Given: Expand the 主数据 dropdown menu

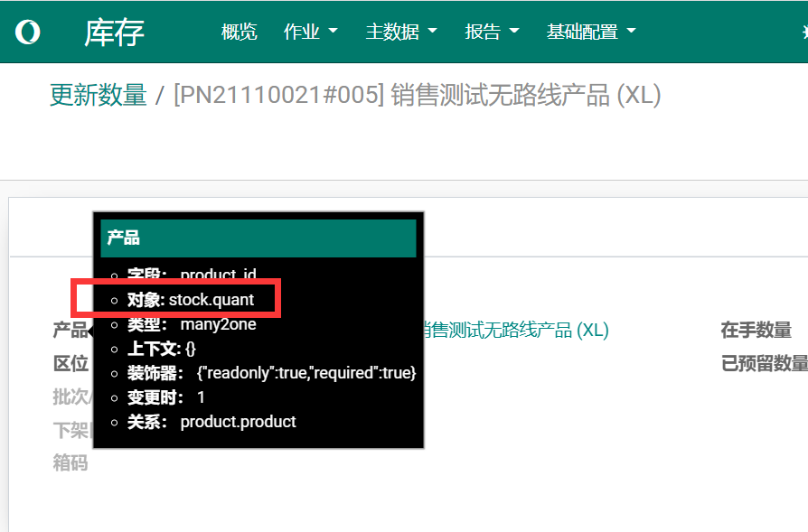Looking at the screenshot, I should tap(401, 32).
